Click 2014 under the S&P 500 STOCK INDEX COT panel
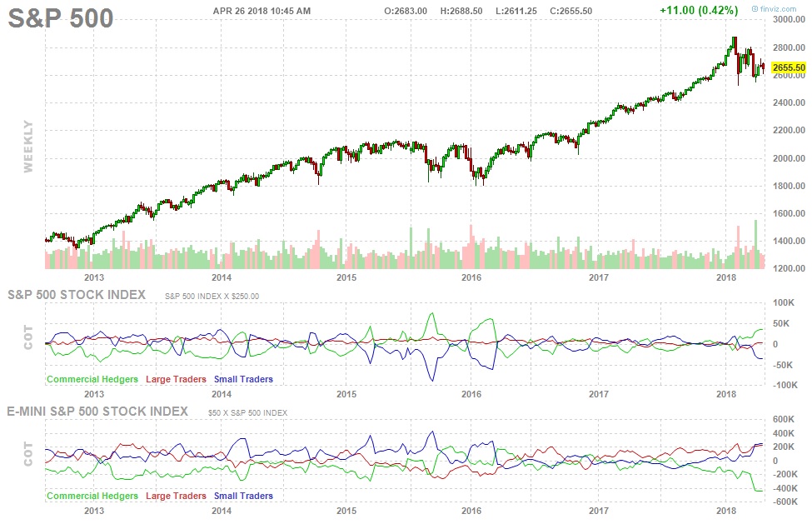The width and height of the screenshot is (812, 529). (222, 394)
